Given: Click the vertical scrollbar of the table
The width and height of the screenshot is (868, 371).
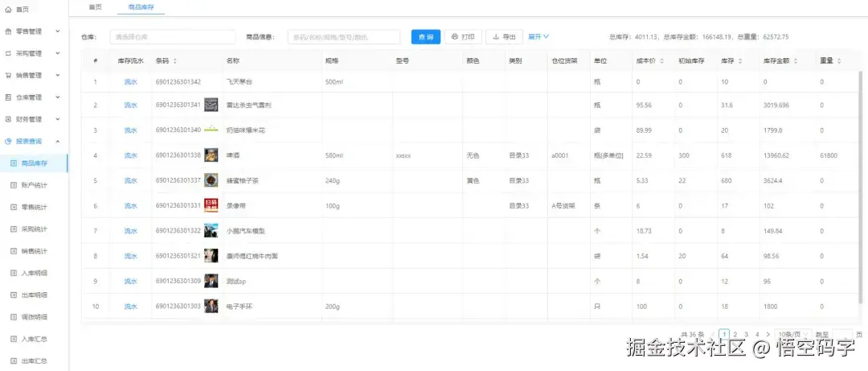Looking at the screenshot, I should 860,188.
